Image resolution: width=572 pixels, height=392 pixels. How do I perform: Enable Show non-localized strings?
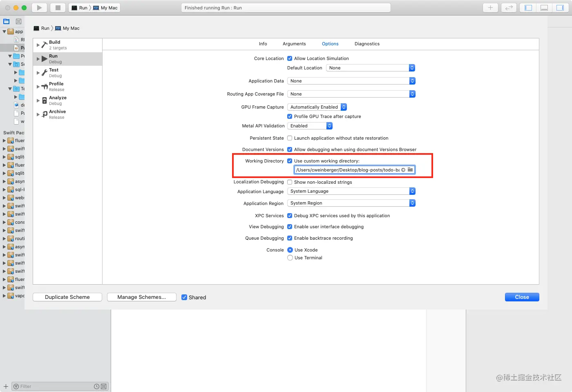(x=290, y=182)
